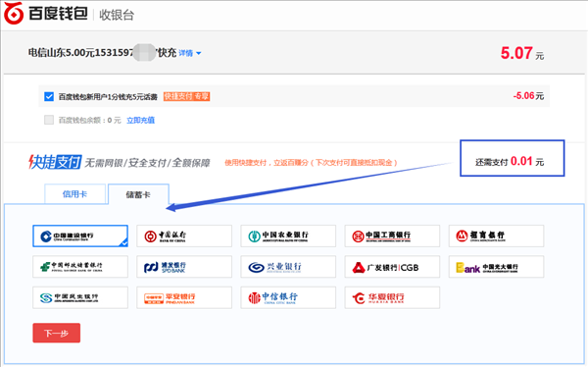Click the 百度钱包 logo in header
This screenshot has width=588, height=367.
[x=46, y=13]
